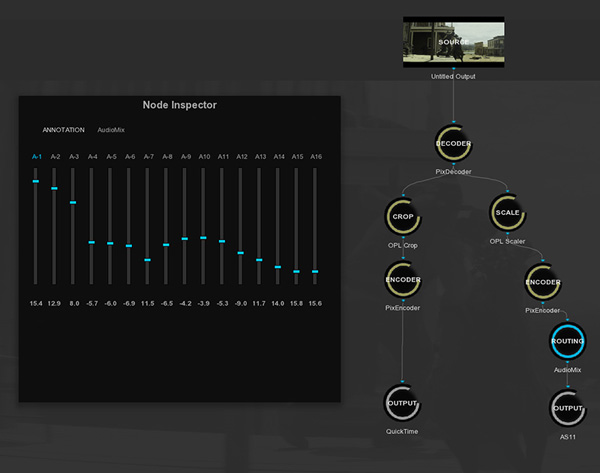Select the A-2 channel label
The image size is (600, 473).
pyautogui.click(x=55, y=157)
